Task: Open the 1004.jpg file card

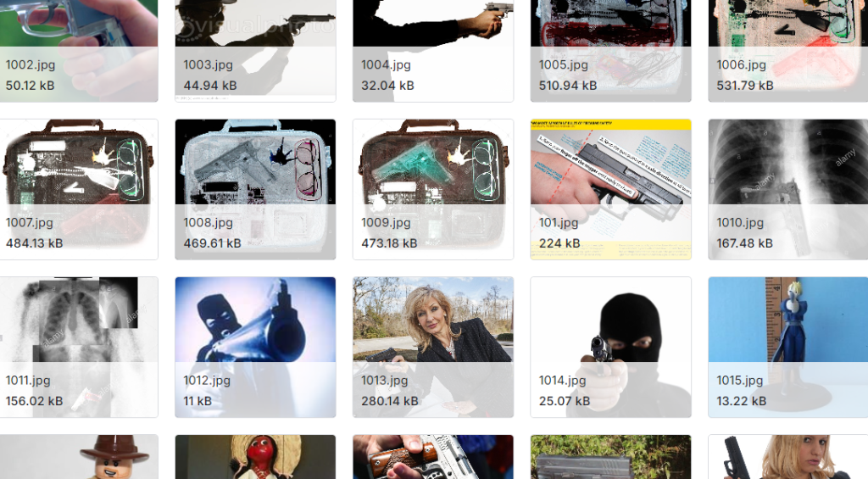Action: click(x=433, y=50)
